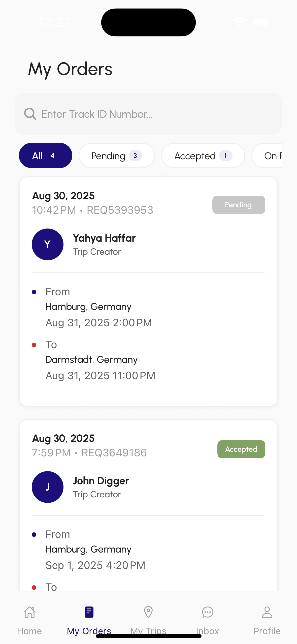Open the My Trips location pin icon
Screen dimensions: 297x644
(148, 612)
